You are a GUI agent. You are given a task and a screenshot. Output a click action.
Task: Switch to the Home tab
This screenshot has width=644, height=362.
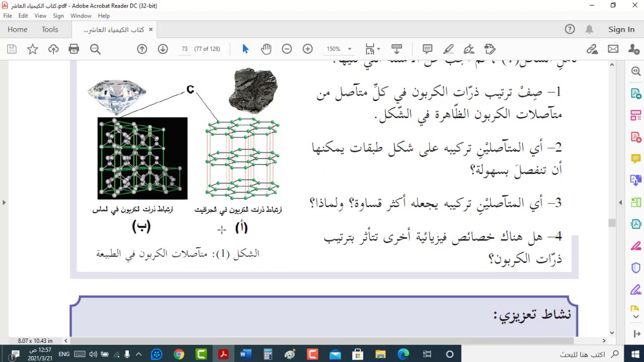(18, 29)
